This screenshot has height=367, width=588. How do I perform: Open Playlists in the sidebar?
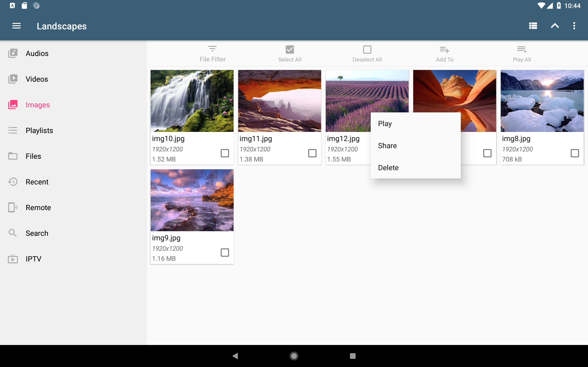click(39, 131)
